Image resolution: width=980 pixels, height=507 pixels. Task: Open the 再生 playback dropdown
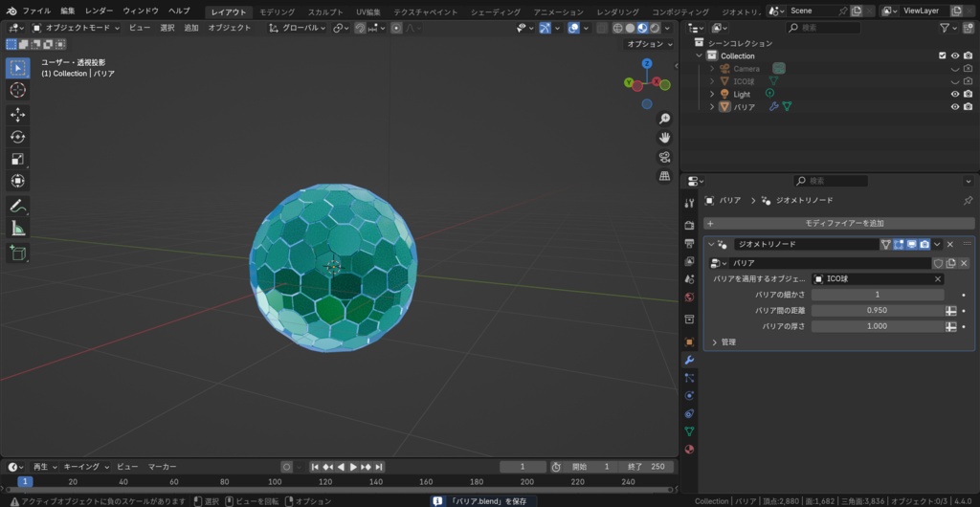(44, 467)
